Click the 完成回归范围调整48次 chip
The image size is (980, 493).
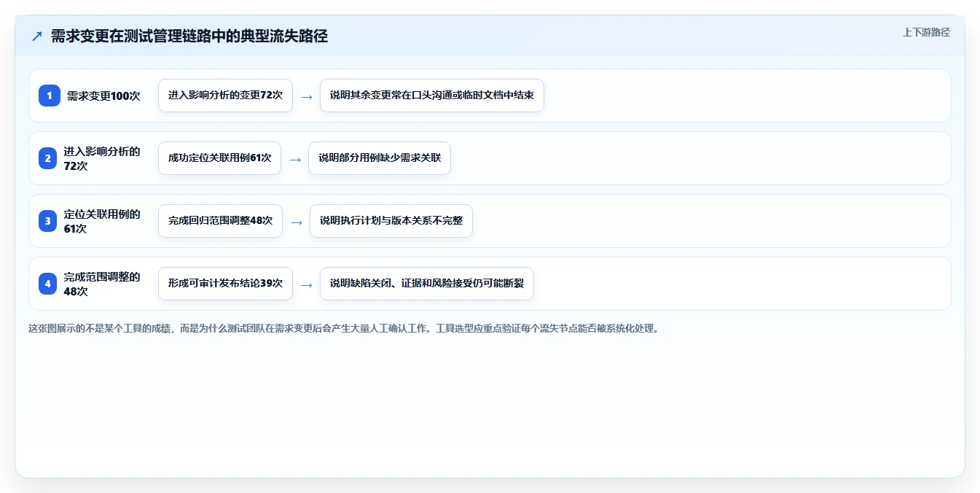pyautogui.click(x=220, y=221)
